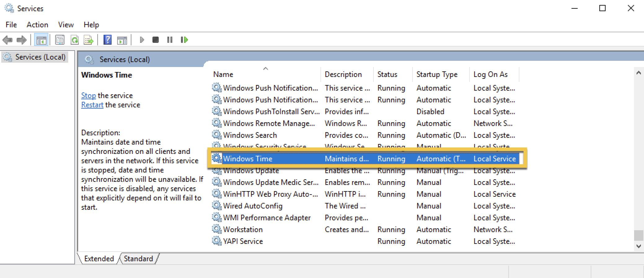Click the Restart Service toolbar icon
This screenshot has height=278, width=644.
coord(184,40)
